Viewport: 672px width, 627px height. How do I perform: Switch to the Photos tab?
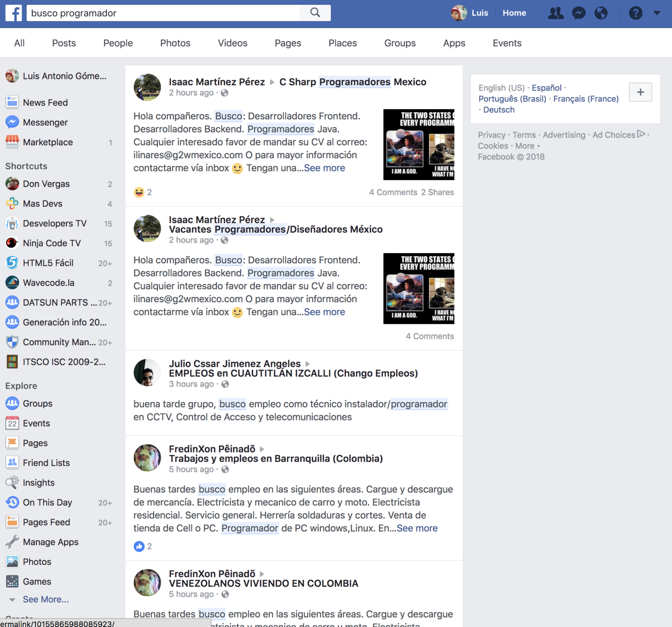[175, 43]
